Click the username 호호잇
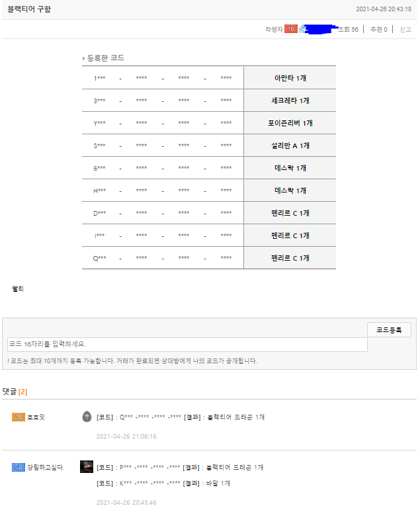This screenshot has height=514, width=420. click(x=36, y=417)
